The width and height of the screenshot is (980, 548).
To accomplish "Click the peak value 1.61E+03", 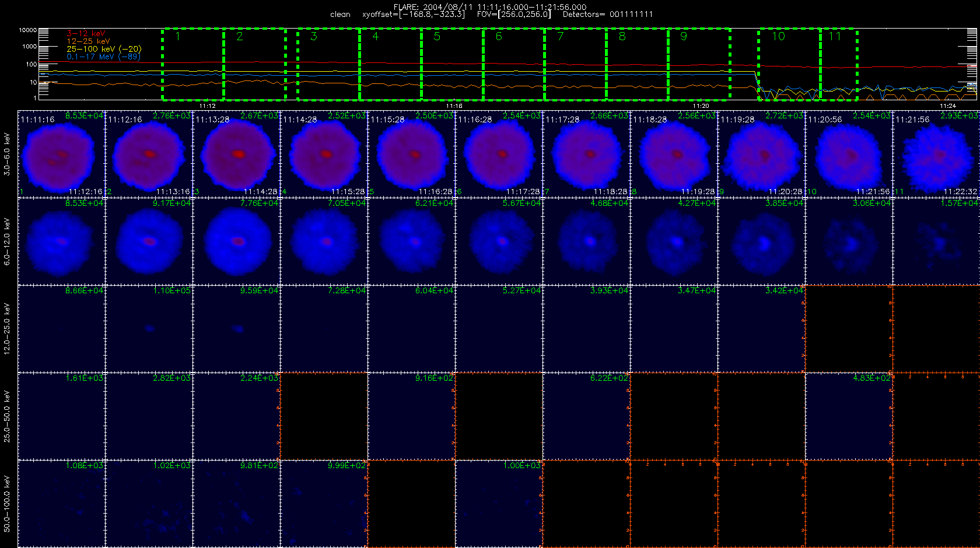I will point(84,378).
